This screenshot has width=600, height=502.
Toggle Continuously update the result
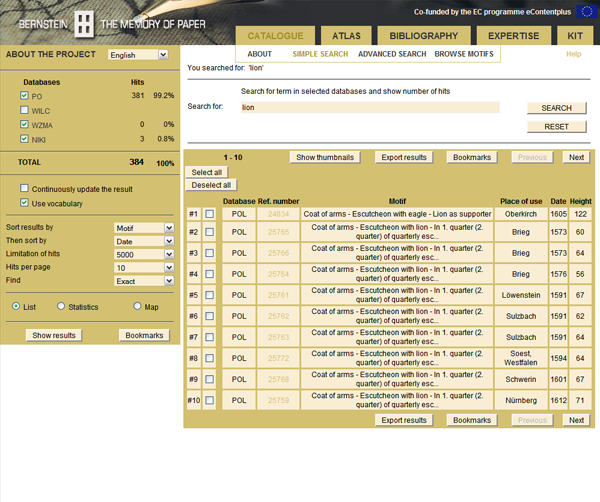(x=25, y=189)
